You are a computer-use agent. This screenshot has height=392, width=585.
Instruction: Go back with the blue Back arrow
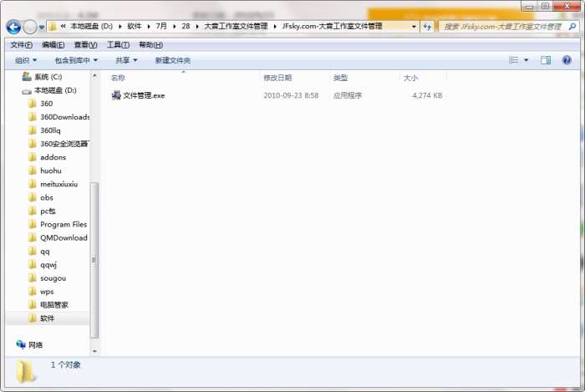(x=13, y=27)
